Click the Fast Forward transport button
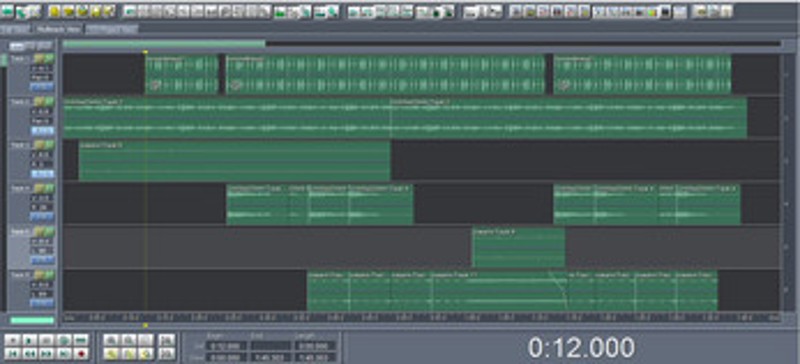The image size is (800, 364). click(x=47, y=353)
